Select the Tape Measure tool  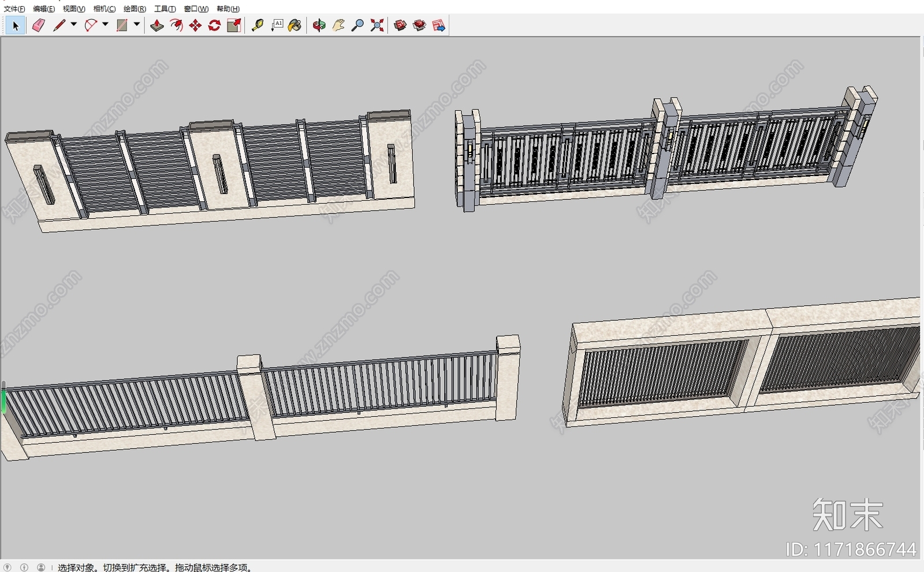click(258, 25)
